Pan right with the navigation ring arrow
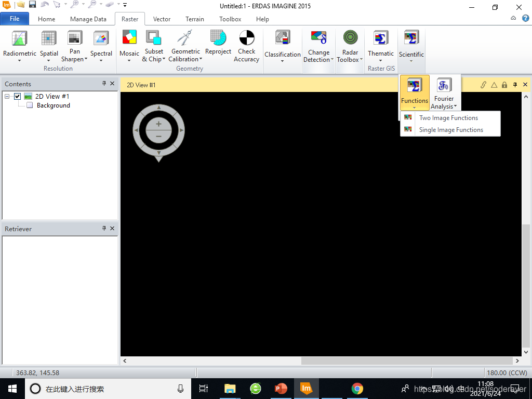The width and height of the screenshot is (532, 399). click(x=181, y=130)
